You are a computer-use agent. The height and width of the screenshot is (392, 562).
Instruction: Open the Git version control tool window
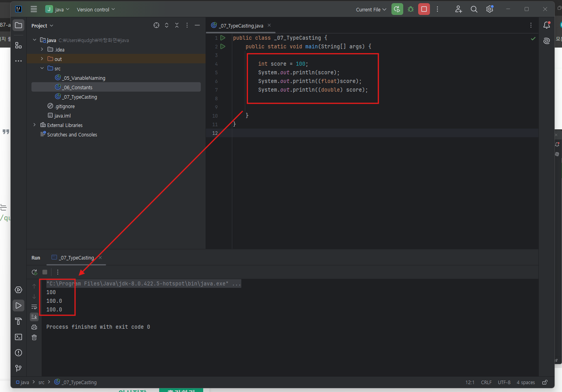point(18,368)
